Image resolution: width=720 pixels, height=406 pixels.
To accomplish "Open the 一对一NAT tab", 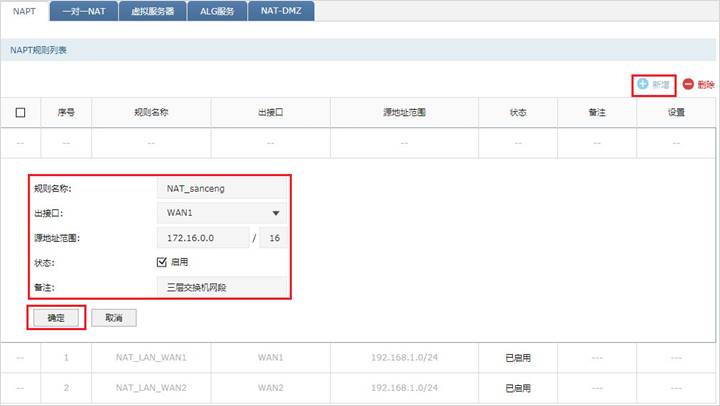I will pos(84,11).
